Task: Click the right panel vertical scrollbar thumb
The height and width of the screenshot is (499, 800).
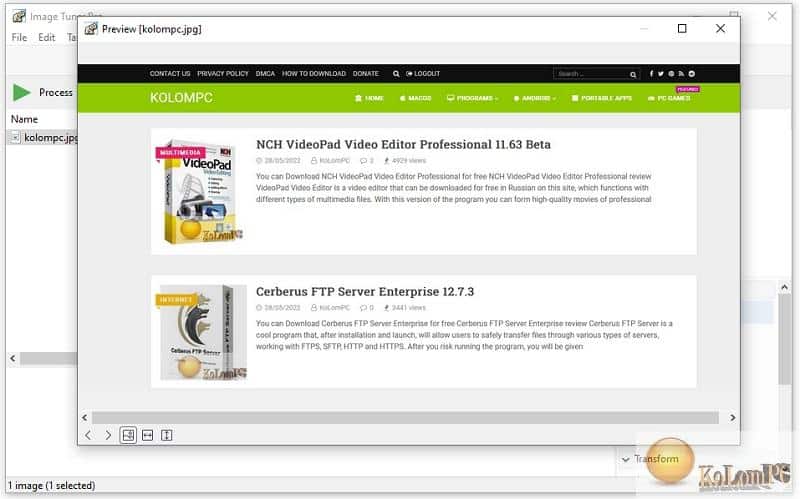Action: pos(784,339)
